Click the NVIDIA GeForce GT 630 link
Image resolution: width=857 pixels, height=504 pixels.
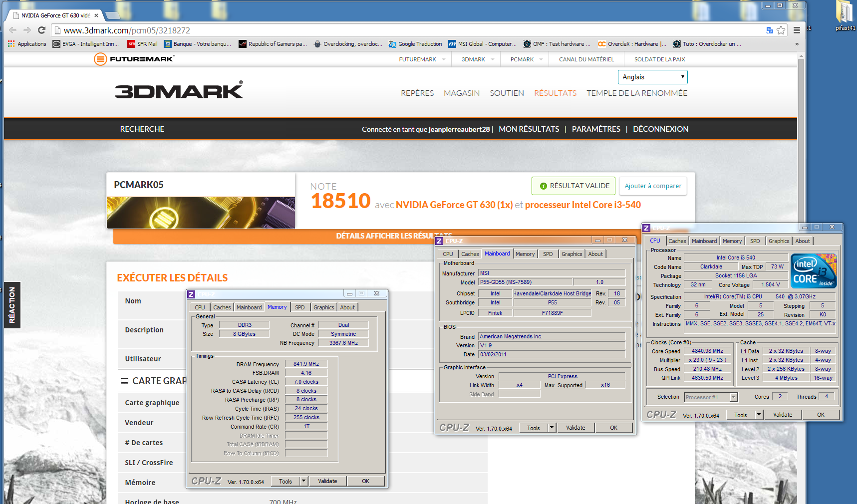point(454,205)
